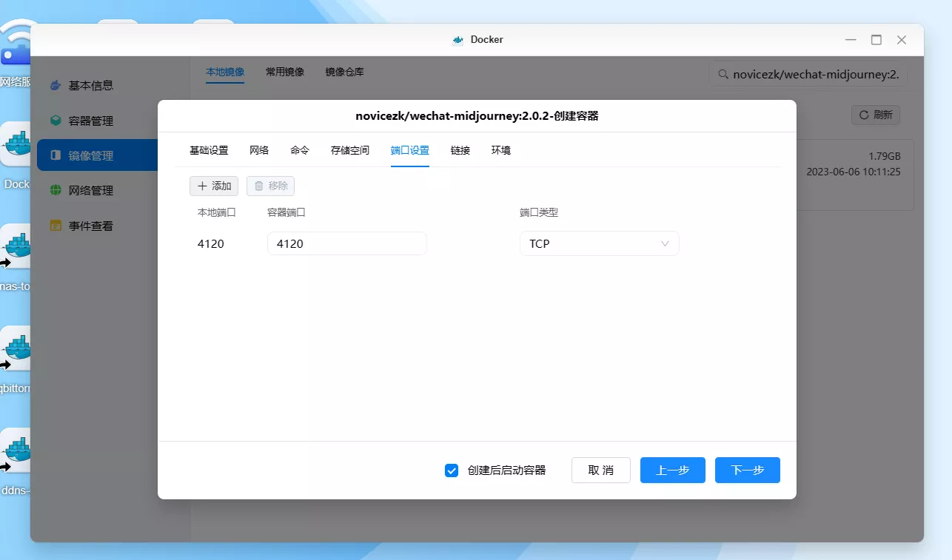Open 容器管理 in Docker sidebar

click(91, 121)
